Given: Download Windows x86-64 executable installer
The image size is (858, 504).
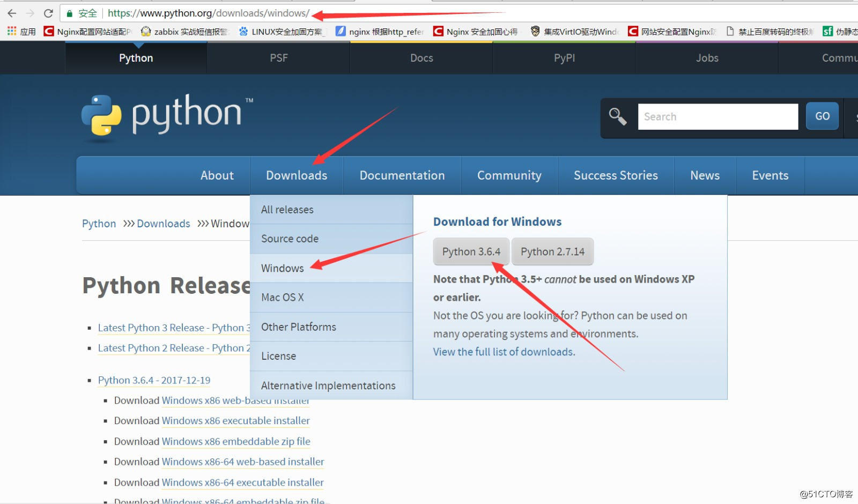Looking at the screenshot, I should (243, 483).
